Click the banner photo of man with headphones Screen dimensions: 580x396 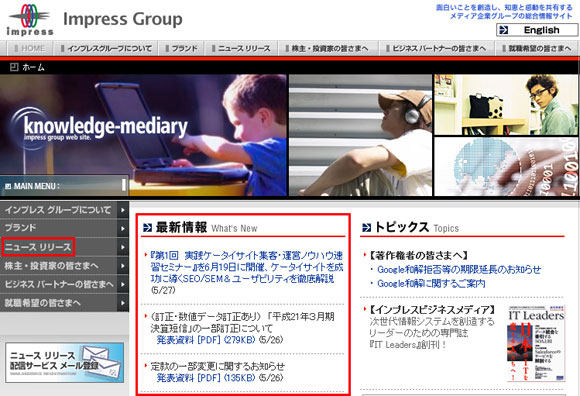coord(360,135)
